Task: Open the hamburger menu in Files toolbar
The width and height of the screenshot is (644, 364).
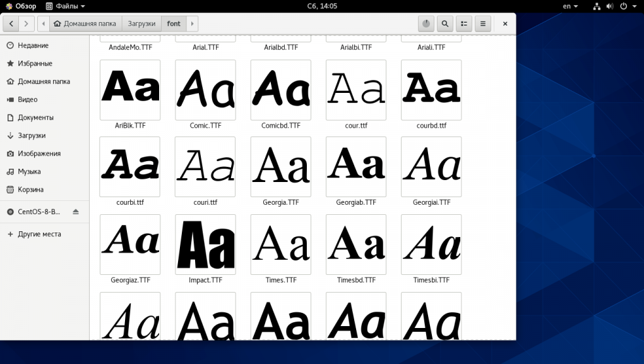Action: pos(483,24)
